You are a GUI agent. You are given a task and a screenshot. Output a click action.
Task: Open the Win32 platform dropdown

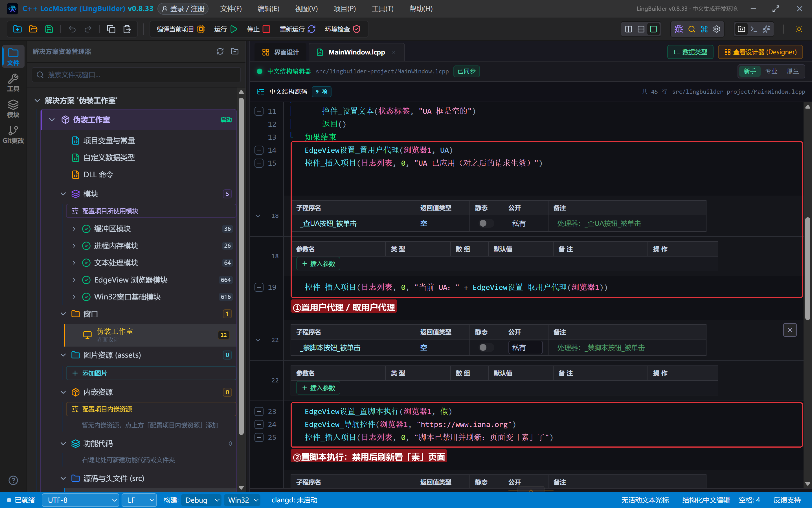pyautogui.click(x=242, y=500)
